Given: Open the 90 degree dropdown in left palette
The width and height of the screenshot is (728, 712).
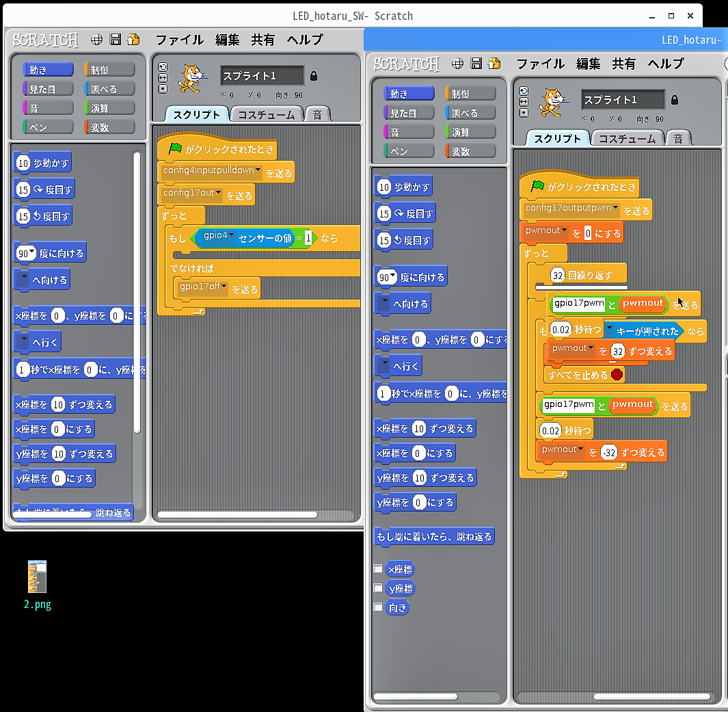Looking at the screenshot, I should (x=31, y=252).
